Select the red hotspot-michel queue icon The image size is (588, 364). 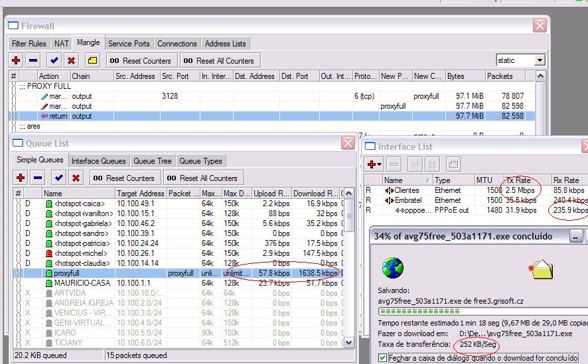(48, 253)
